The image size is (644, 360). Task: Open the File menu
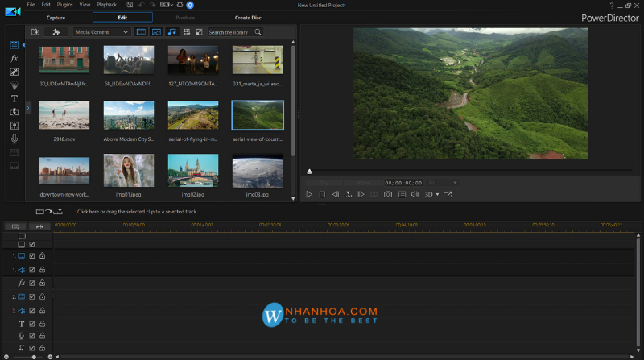(x=31, y=5)
